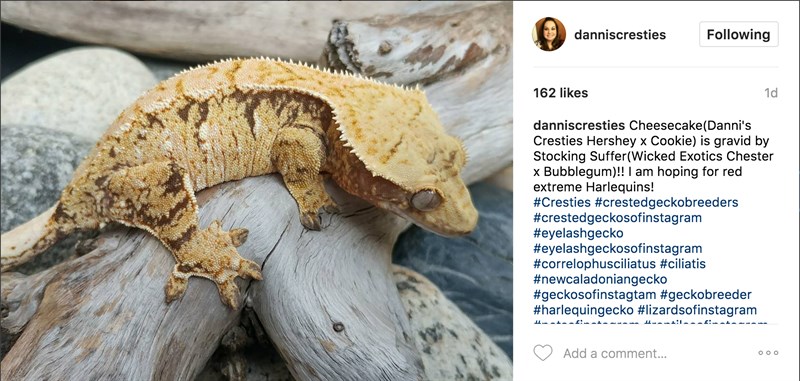Image resolution: width=800 pixels, height=381 pixels.
Task: Open the #correlophusciliatus hashtag
Action: coord(594,264)
